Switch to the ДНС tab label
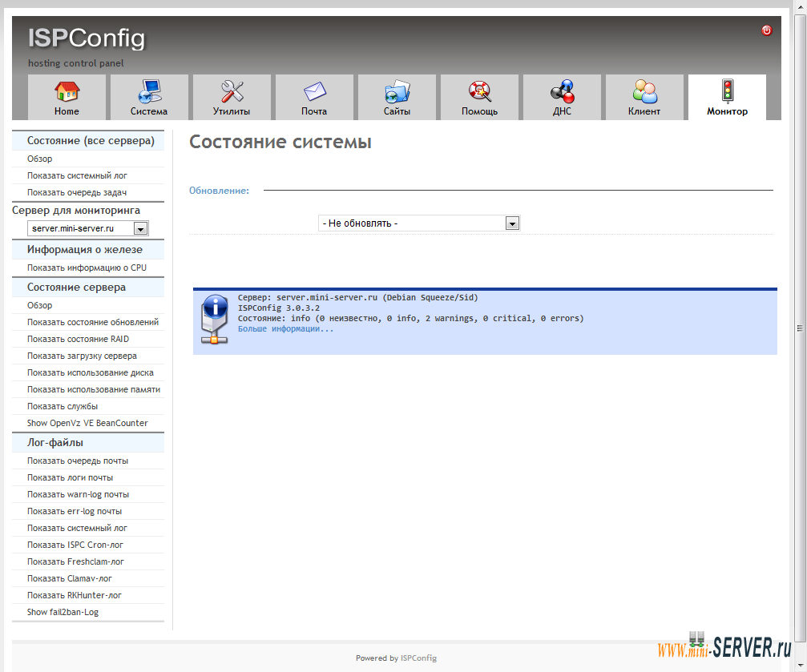The width and height of the screenshot is (807, 672). click(x=562, y=111)
